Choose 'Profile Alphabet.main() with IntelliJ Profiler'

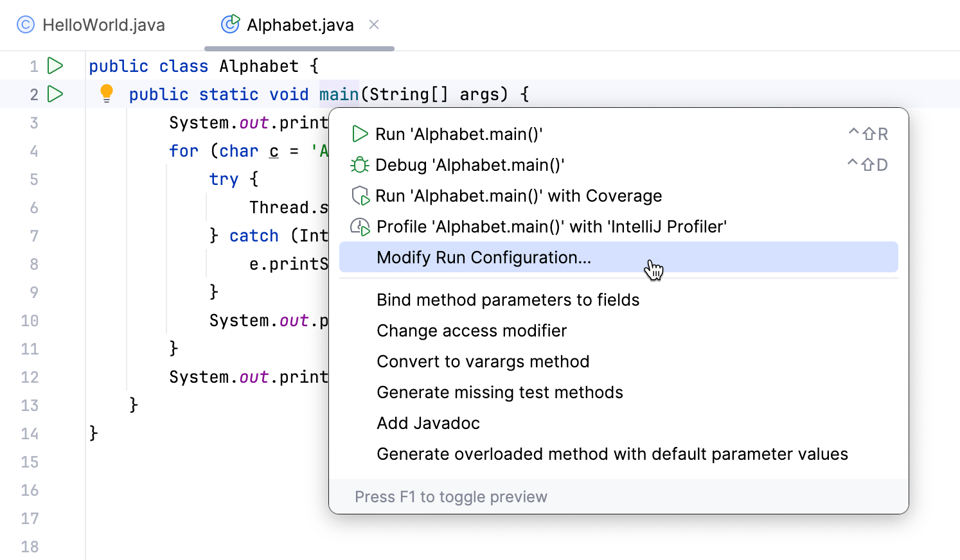[x=551, y=226]
